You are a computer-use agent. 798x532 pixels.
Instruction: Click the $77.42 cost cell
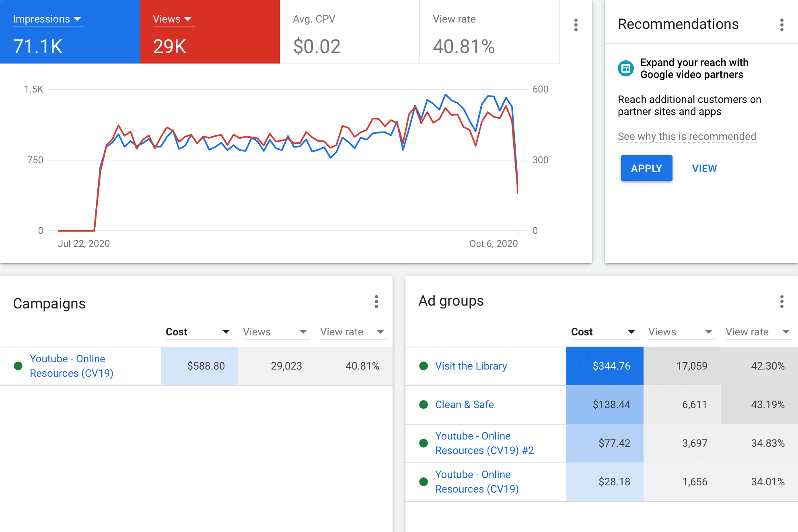point(605,443)
